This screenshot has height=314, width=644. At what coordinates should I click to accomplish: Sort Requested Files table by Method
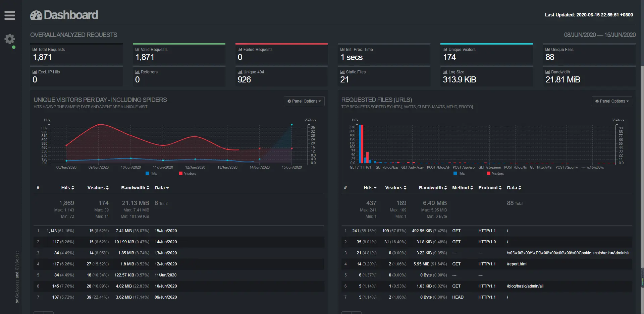click(x=463, y=188)
